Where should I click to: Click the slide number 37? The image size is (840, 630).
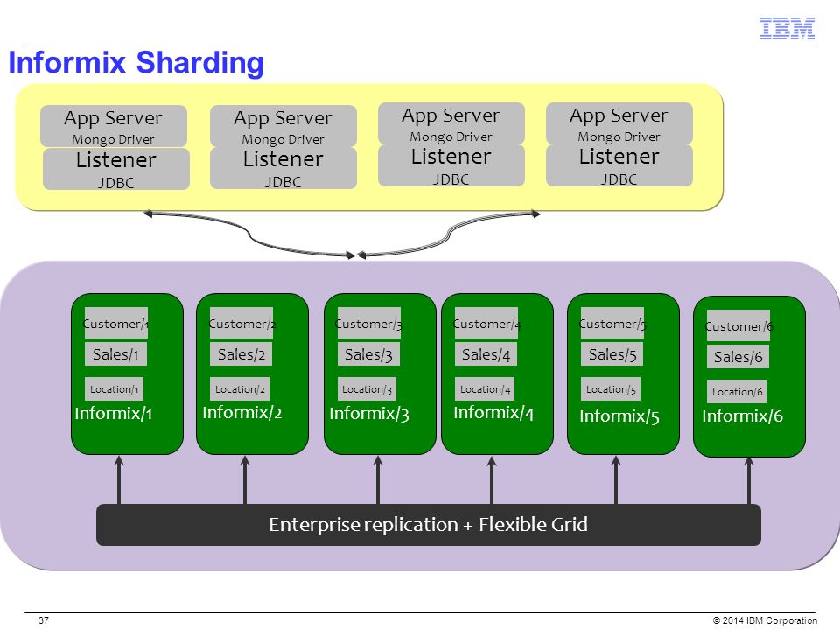pos(44,620)
